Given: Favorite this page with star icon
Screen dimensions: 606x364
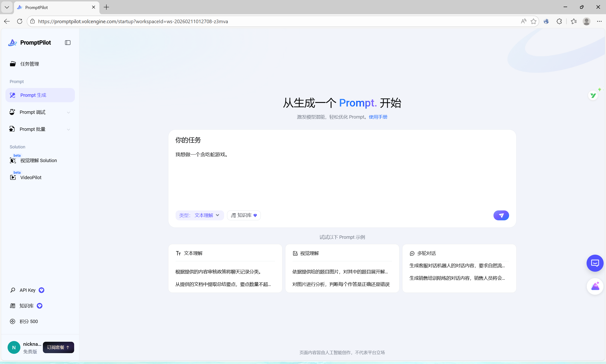Looking at the screenshot, I should coord(533,21).
